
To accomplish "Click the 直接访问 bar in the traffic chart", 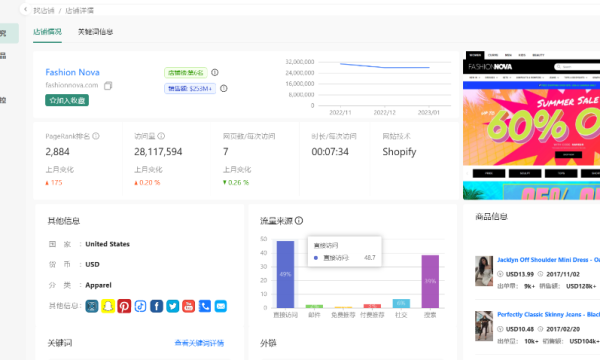I will (x=285, y=274).
